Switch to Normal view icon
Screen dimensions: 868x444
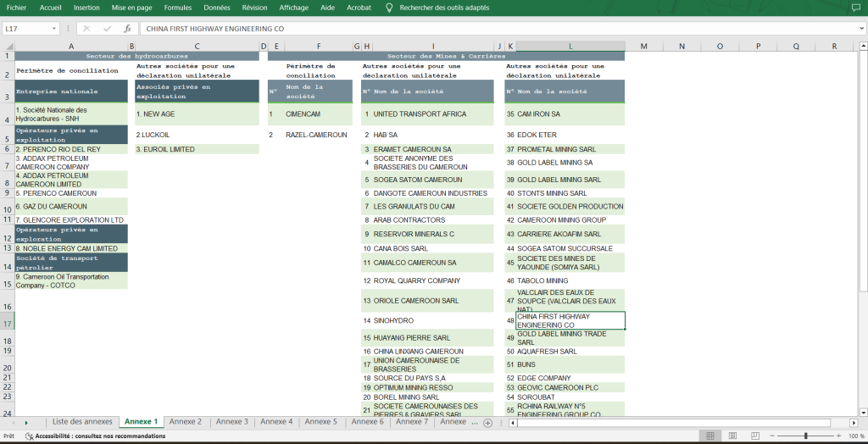[x=710, y=436]
